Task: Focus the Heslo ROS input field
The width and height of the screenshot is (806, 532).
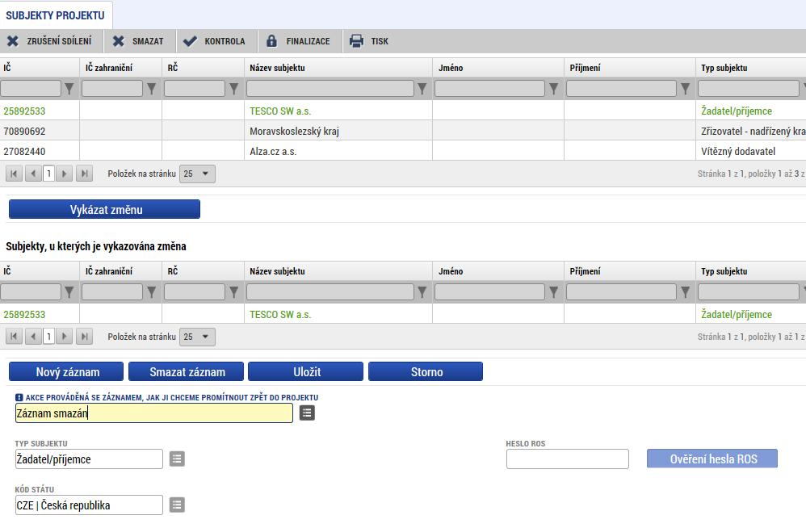Action: tap(568, 459)
